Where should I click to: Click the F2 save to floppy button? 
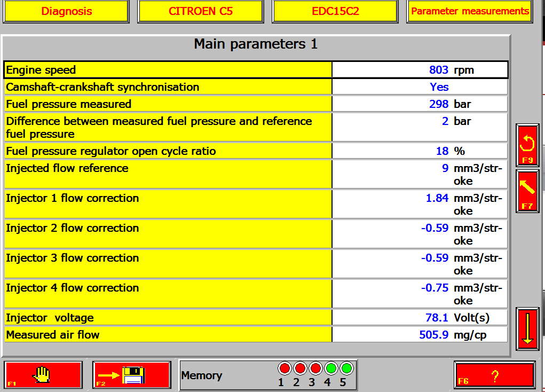(x=132, y=374)
